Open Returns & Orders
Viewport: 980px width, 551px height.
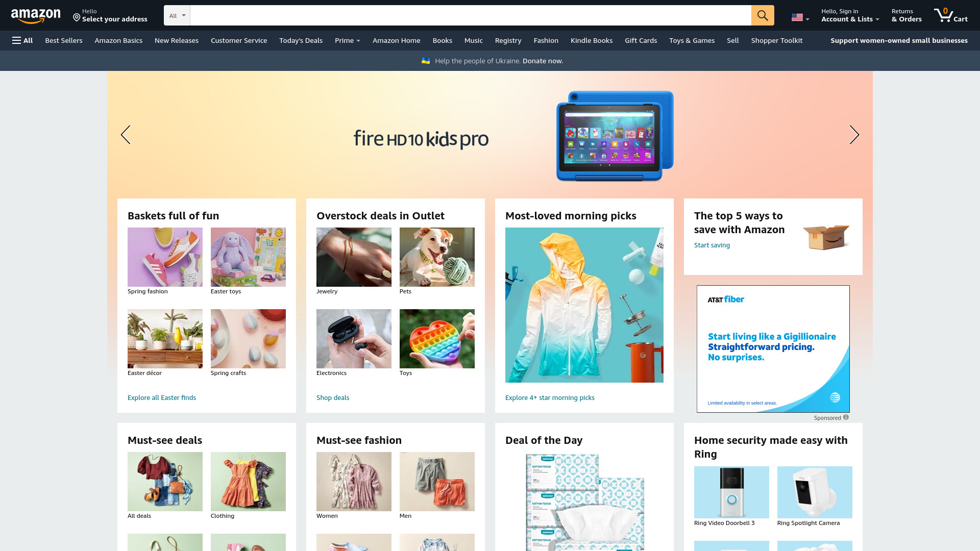[906, 15]
